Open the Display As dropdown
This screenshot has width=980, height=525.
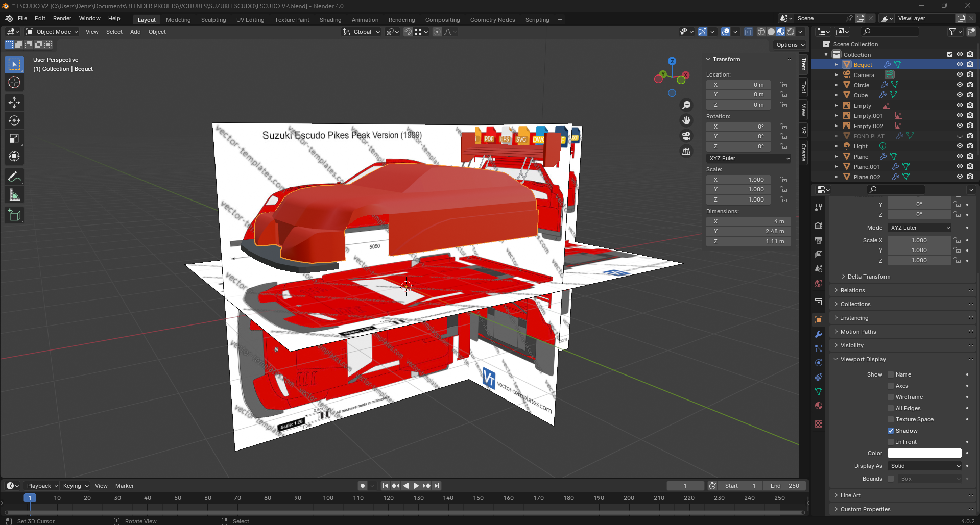click(925, 466)
